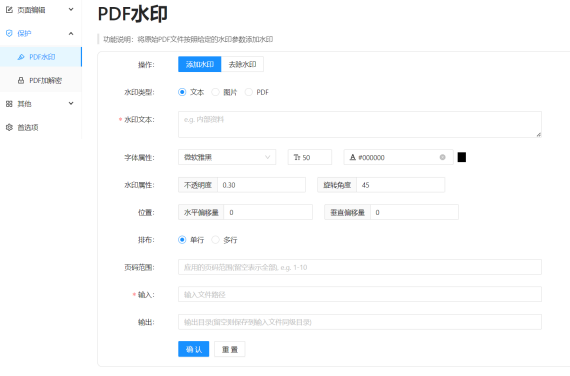The height and width of the screenshot is (376, 570).
Task: Open the font family dropdown
Action: 227,157
